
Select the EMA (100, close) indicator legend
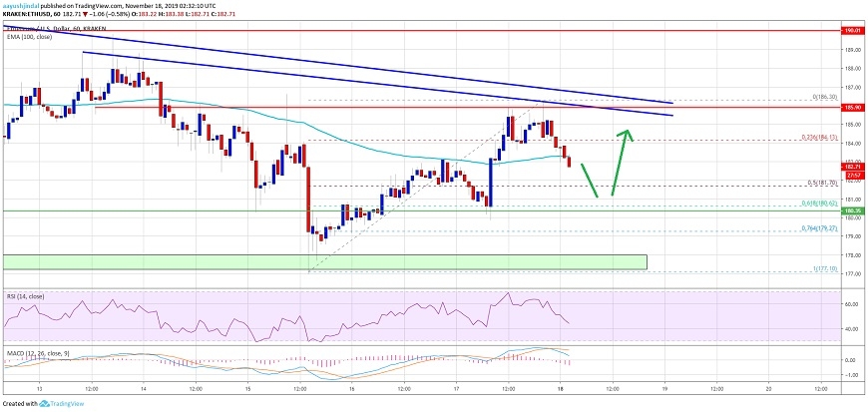point(26,36)
